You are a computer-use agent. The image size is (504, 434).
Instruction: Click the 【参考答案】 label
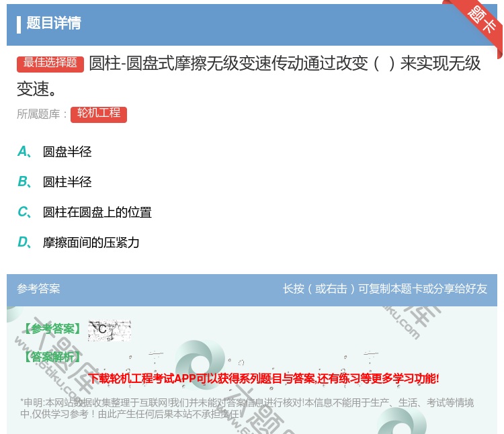coord(52,329)
